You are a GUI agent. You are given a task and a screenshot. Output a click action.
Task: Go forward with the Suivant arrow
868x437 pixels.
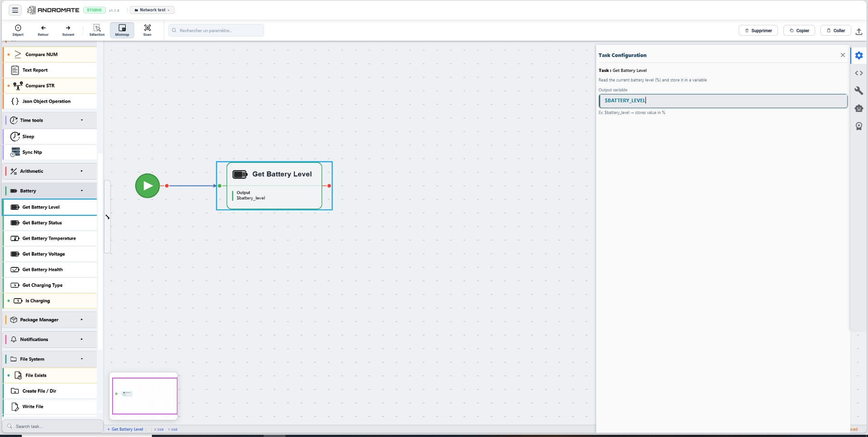[x=68, y=30]
